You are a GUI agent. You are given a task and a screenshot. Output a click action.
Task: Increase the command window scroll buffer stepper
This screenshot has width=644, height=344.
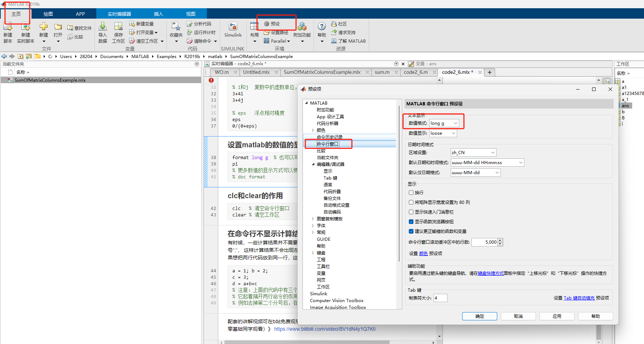pyautogui.click(x=500, y=240)
